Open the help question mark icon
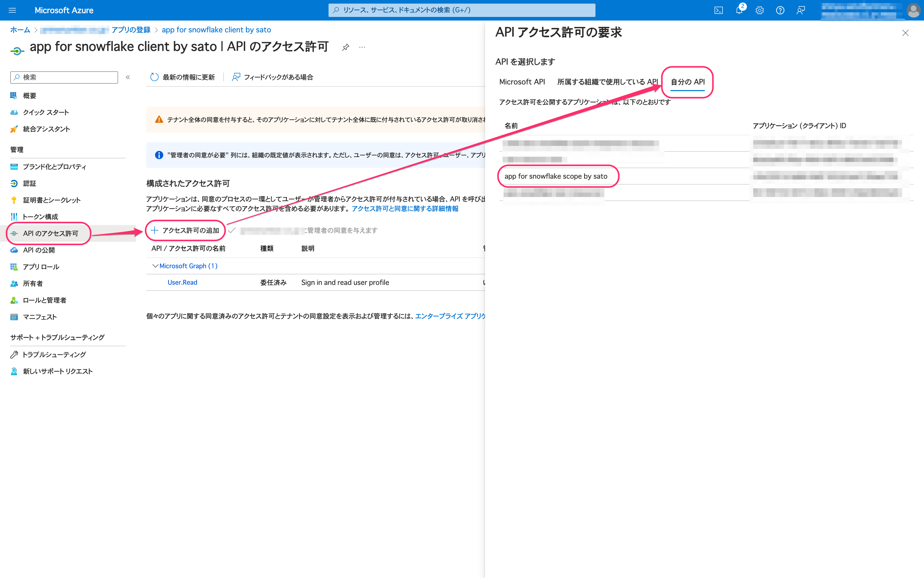Screen dimensions: 924x578 [x=780, y=10]
